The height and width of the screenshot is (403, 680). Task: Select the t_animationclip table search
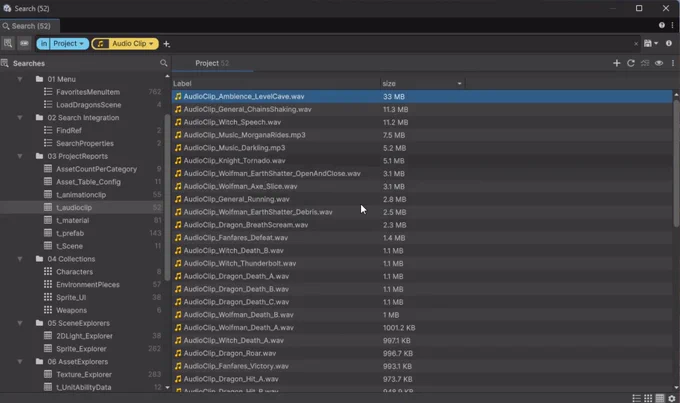[82, 195]
